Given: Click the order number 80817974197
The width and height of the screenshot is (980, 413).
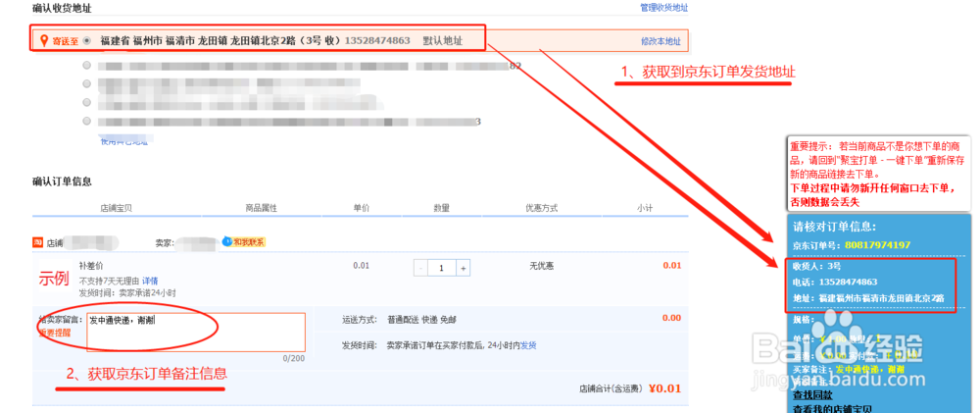Looking at the screenshot, I should (x=877, y=244).
